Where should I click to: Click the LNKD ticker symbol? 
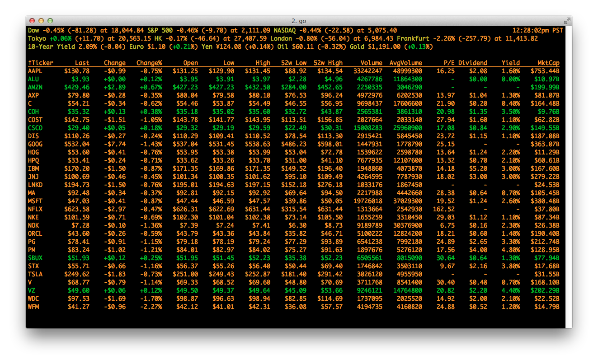35,185
